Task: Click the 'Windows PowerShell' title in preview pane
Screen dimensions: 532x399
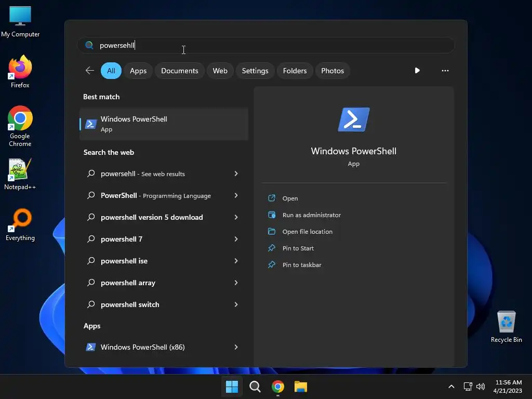Action: [x=353, y=151]
